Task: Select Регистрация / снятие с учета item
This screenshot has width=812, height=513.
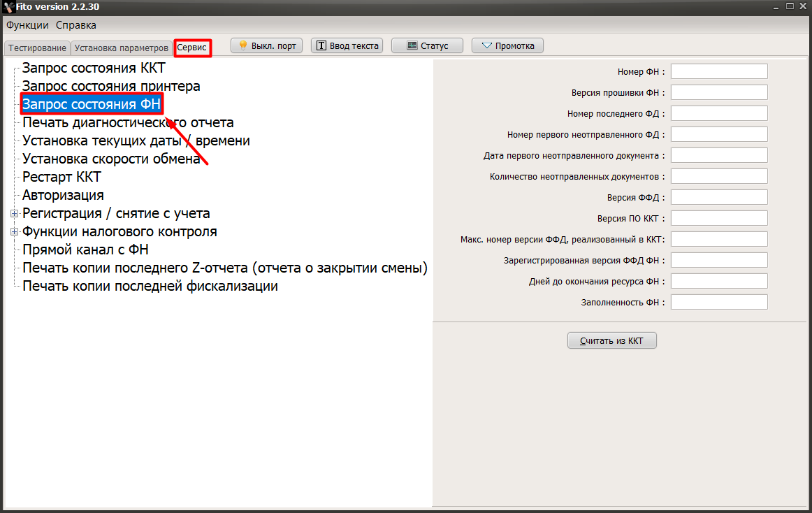Action: click(x=116, y=213)
